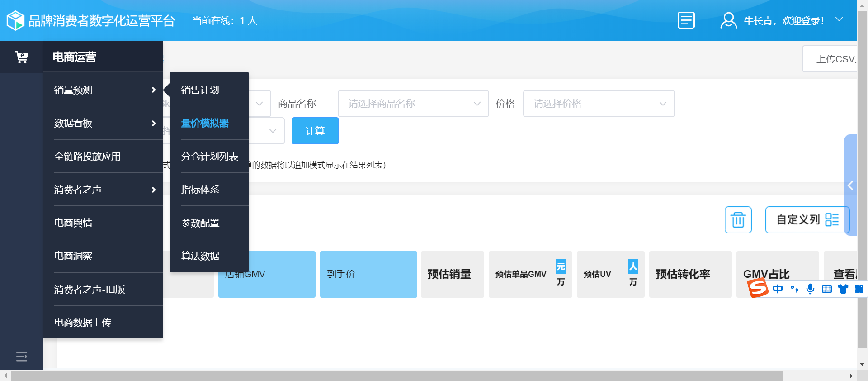Click the 元 unit badge on 预估单品GMV
Viewport: 868px width, 381px height.
point(561,267)
